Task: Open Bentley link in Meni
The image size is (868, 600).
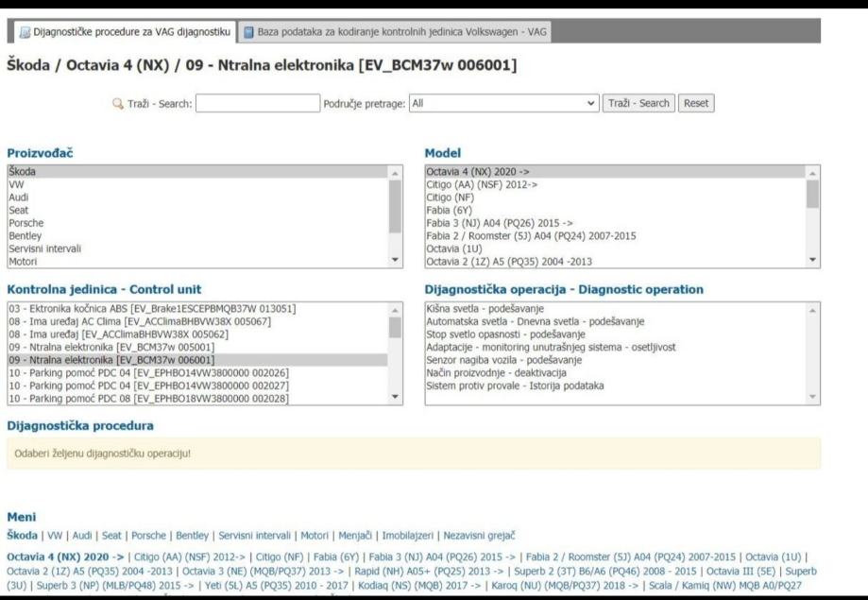Action: [x=192, y=536]
